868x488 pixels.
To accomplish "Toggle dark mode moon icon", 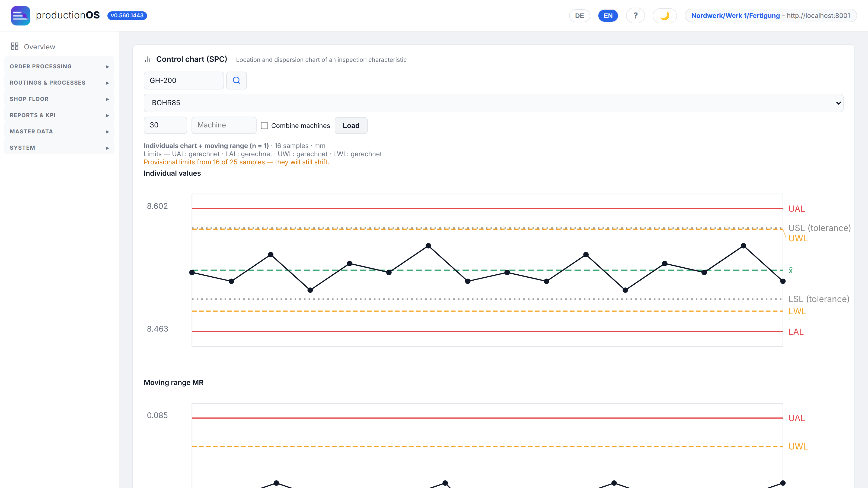I will click(x=665, y=15).
